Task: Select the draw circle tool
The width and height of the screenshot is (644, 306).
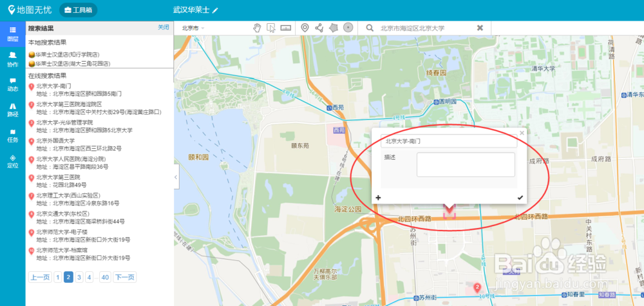Action: 348,28
